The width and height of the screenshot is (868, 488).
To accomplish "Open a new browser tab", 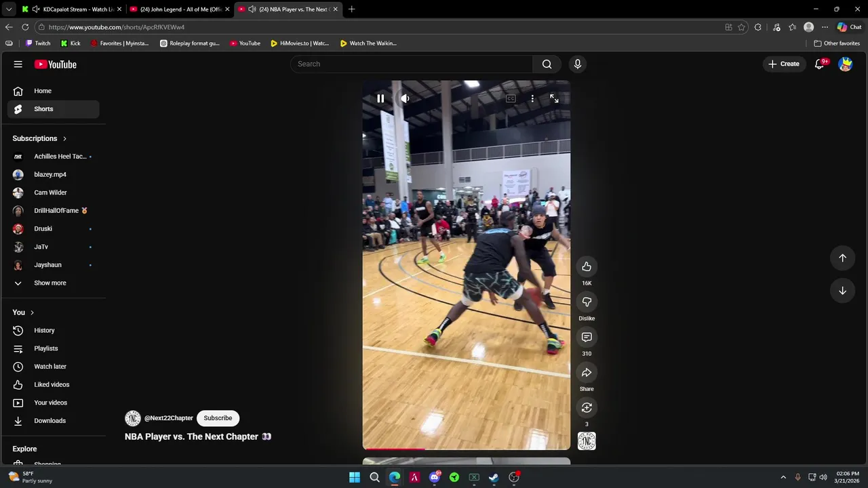I will pos(351,9).
